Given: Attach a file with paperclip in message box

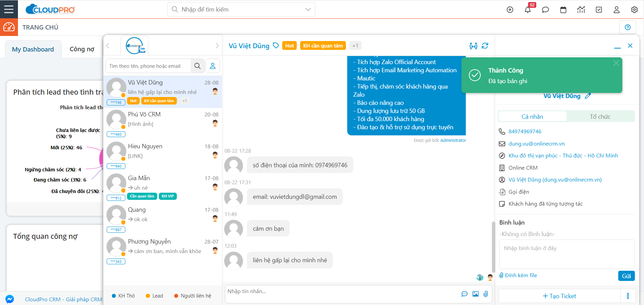Looking at the screenshot, I should (486, 294).
